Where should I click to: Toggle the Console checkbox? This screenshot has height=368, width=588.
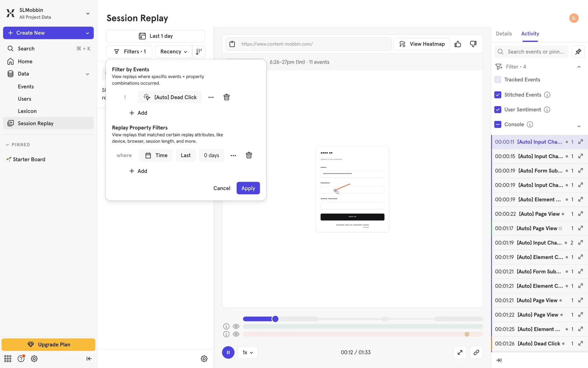click(498, 124)
